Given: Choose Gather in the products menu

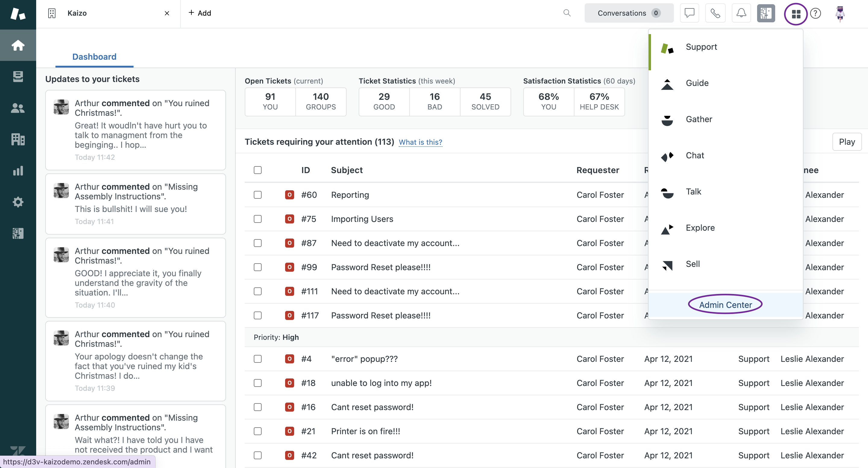Looking at the screenshot, I should tap(725, 119).
